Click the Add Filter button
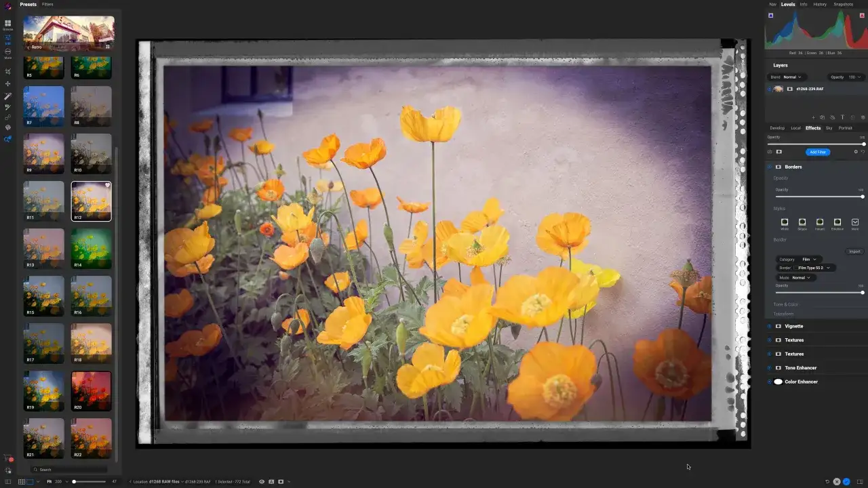Screen dimensions: 868x488 (x=818, y=152)
